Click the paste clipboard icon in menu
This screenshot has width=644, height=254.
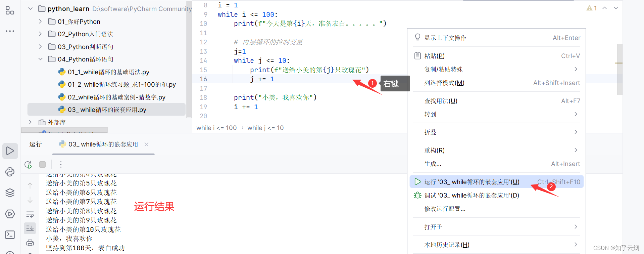pyautogui.click(x=417, y=56)
